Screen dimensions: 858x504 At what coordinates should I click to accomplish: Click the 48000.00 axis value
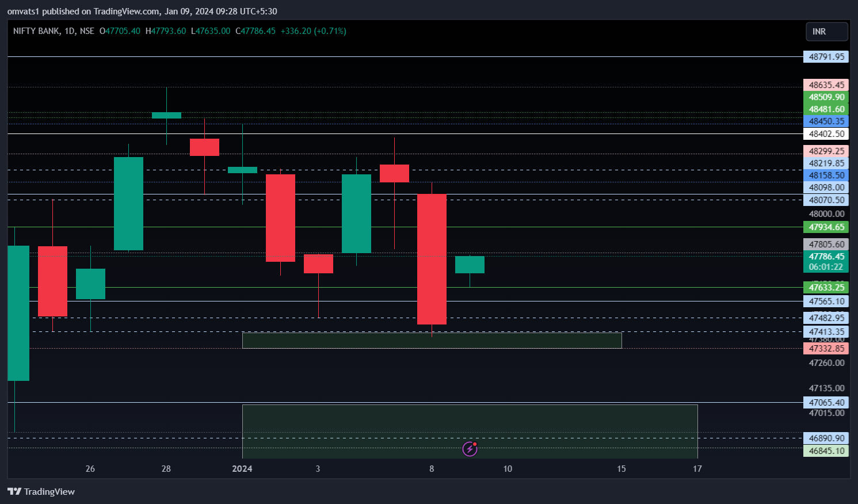(x=826, y=214)
